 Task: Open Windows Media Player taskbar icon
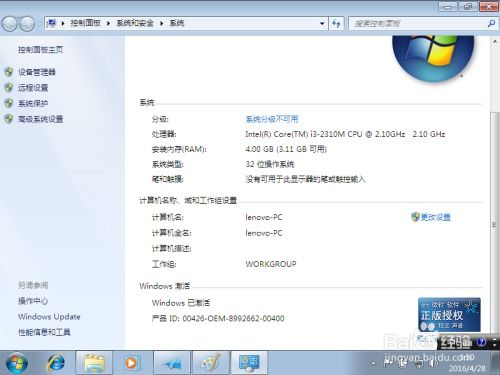(x=131, y=363)
